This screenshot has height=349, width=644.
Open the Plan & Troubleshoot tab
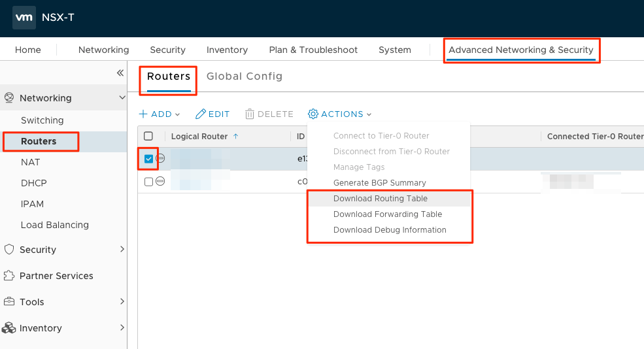pyautogui.click(x=313, y=50)
